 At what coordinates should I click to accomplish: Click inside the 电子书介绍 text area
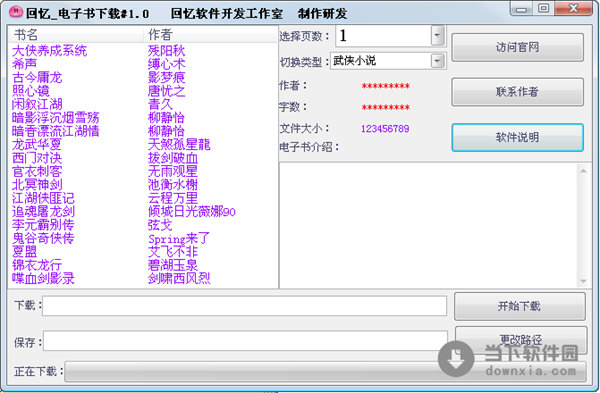tap(429, 226)
